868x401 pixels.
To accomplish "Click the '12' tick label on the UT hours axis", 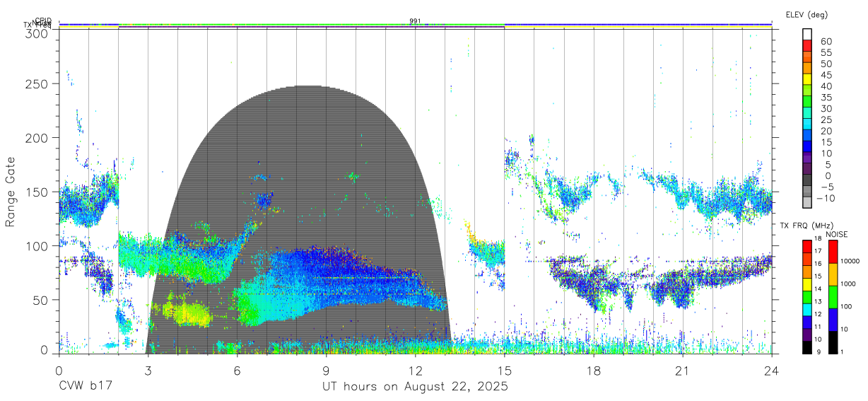I will (415, 370).
